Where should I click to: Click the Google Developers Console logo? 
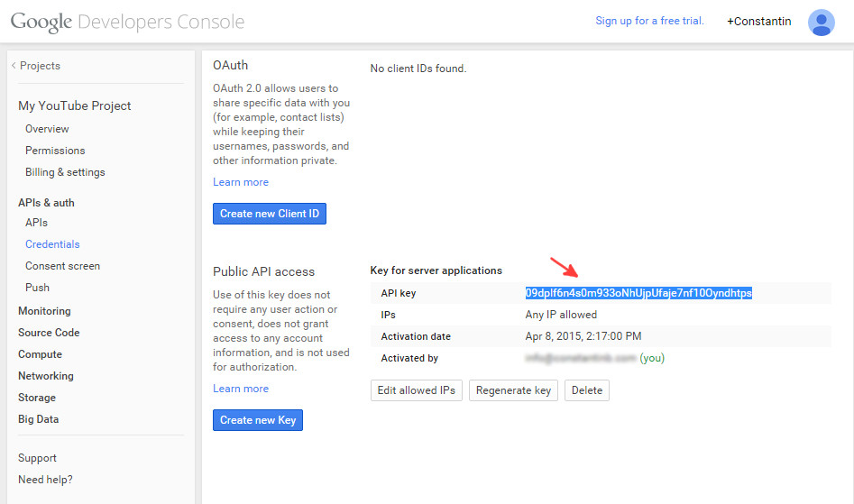pos(127,22)
